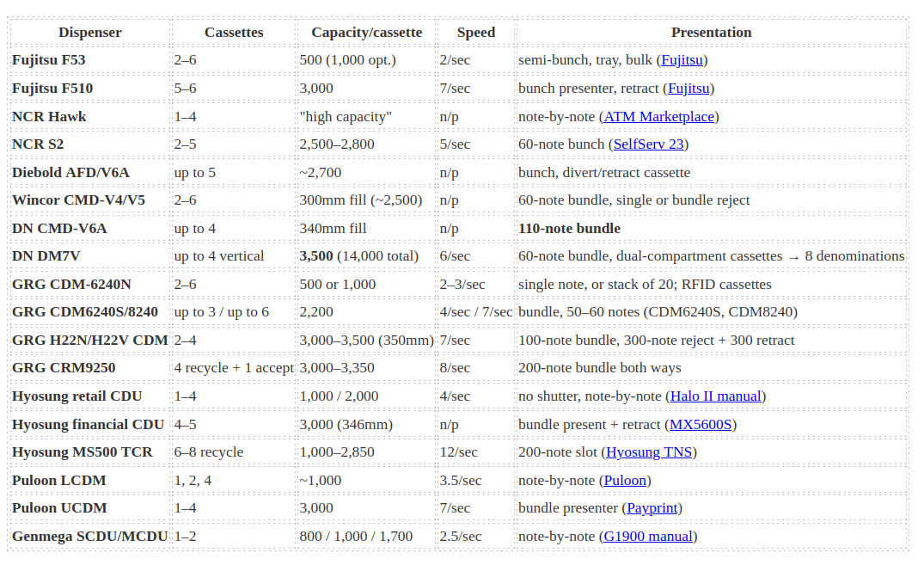Click the Puloon source link

click(625, 481)
